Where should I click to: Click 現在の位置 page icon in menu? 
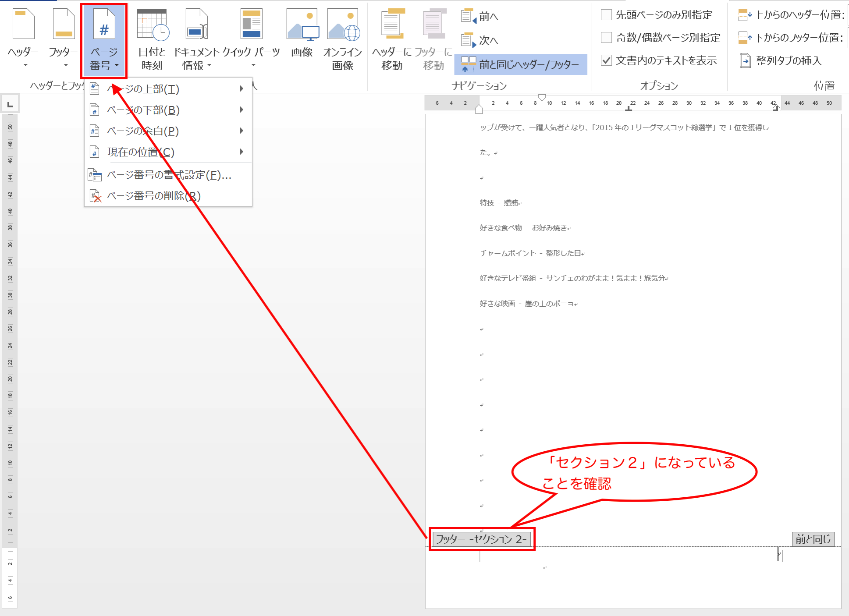pyautogui.click(x=94, y=152)
